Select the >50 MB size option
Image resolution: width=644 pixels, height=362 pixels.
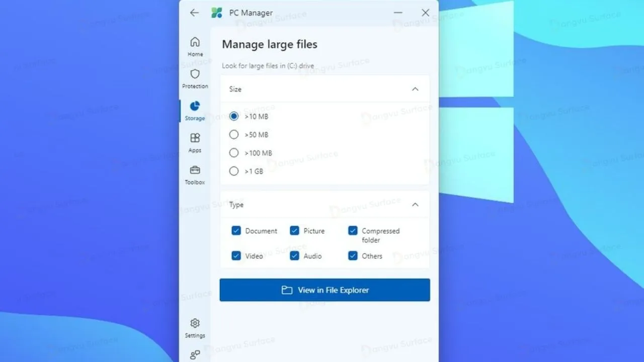[234, 134]
